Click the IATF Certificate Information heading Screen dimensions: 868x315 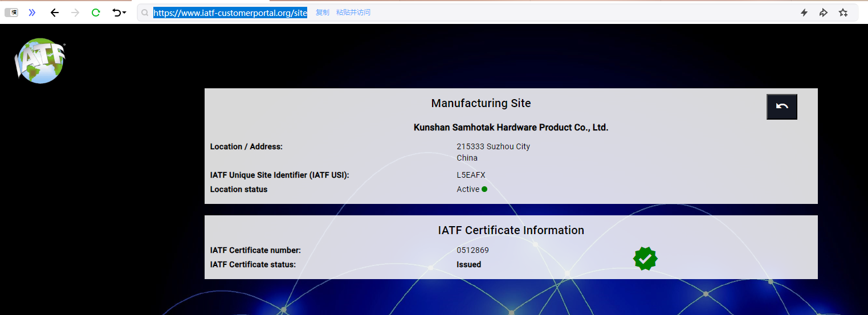click(511, 230)
